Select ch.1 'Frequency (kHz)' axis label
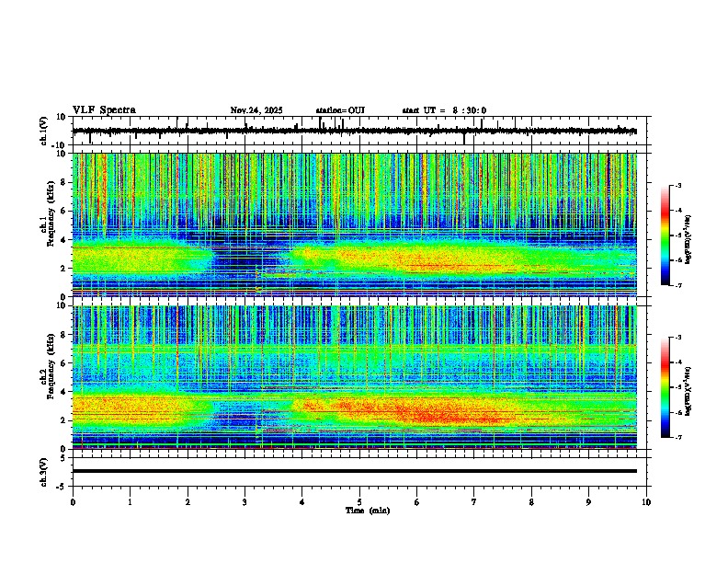Image resolution: width=728 pixels, height=563 pixels. point(51,214)
